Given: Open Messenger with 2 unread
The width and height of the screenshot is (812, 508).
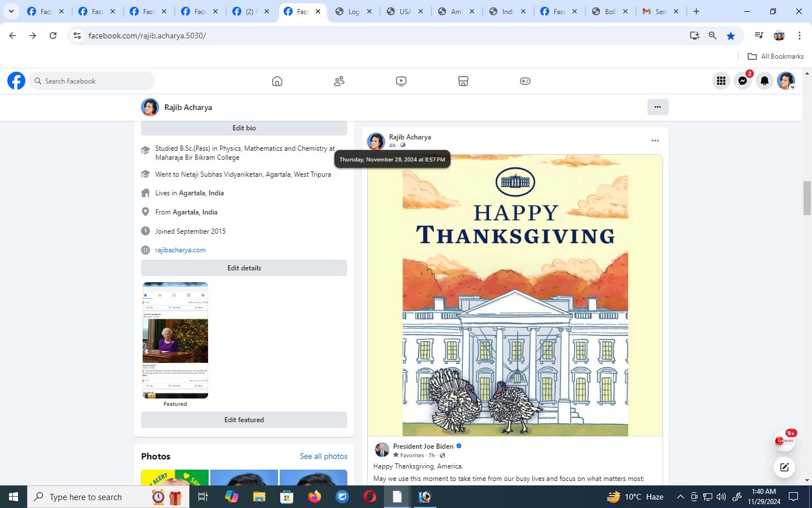Looking at the screenshot, I should (743, 81).
